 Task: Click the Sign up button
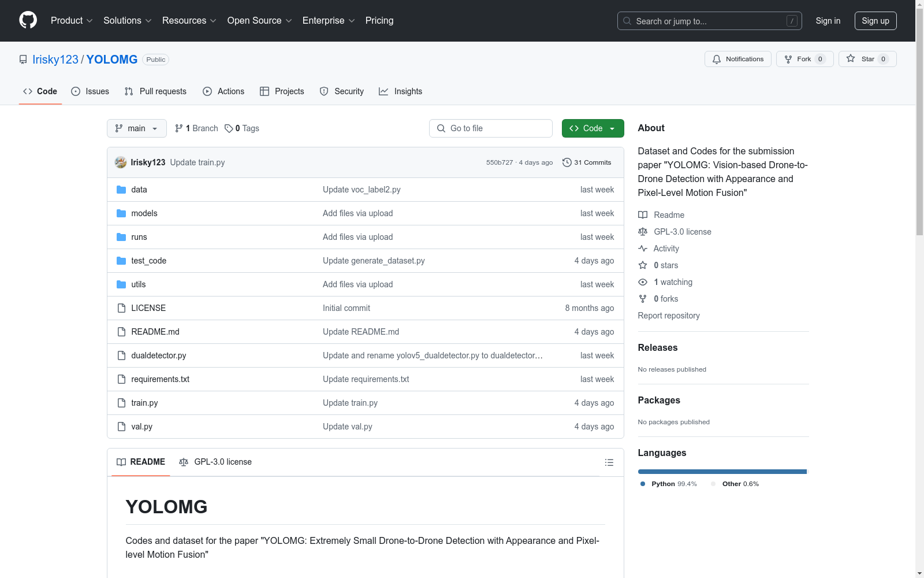875,21
